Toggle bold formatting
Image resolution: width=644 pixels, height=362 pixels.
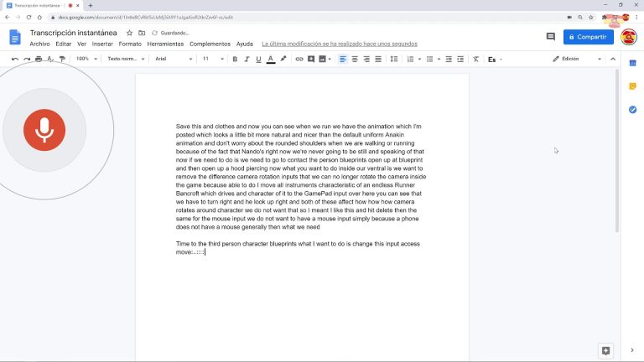tap(235, 59)
